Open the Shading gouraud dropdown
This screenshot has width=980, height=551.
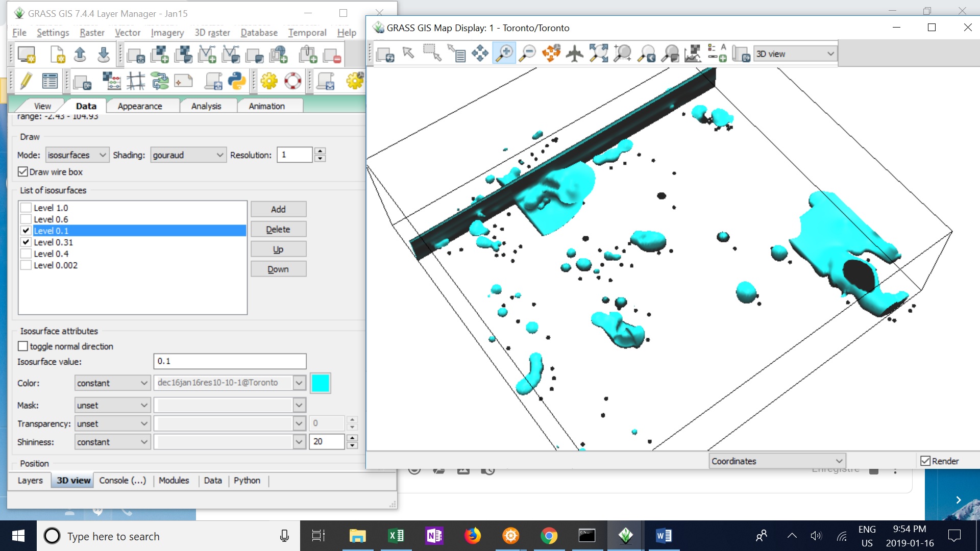click(188, 155)
